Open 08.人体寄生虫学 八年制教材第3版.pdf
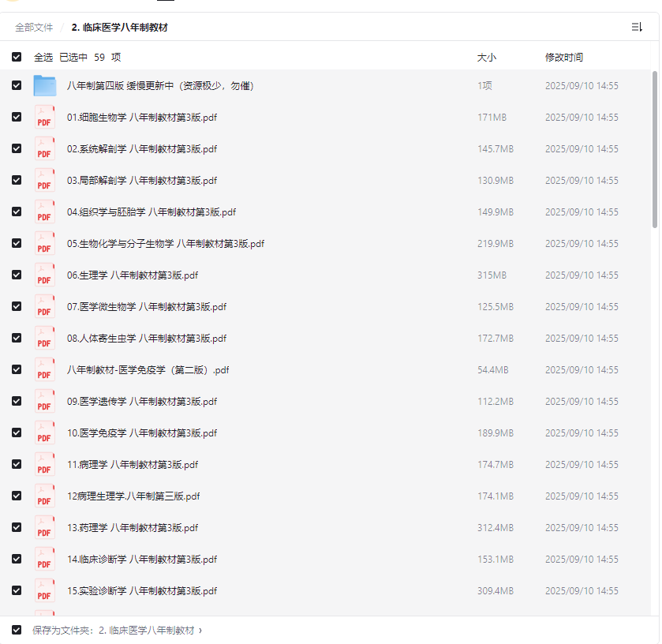The height and width of the screenshot is (644, 662). [x=147, y=339]
